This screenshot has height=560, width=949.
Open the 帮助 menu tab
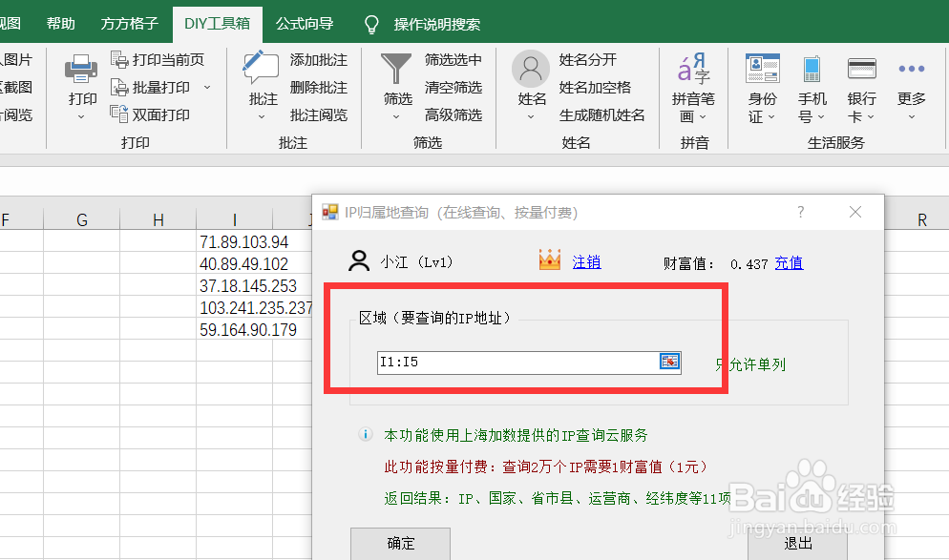(60, 23)
